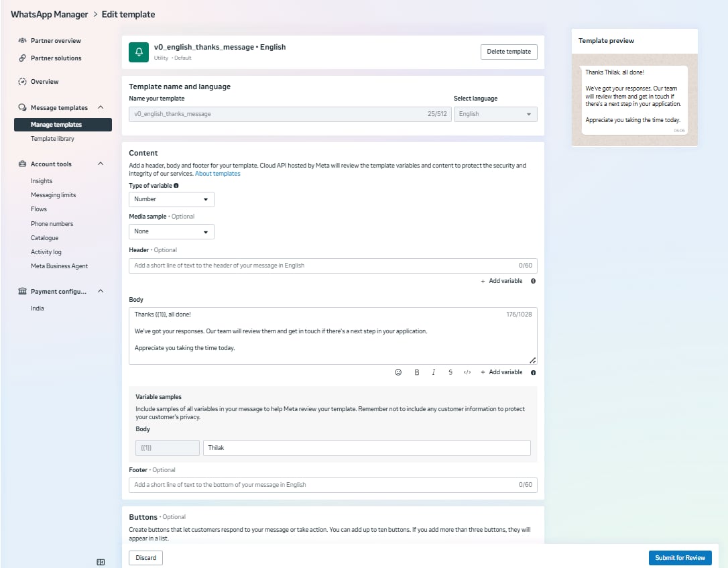This screenshot has height=568, width=728.
Task: Apply strikethrough formatting to body text
Action: point(450,372)
